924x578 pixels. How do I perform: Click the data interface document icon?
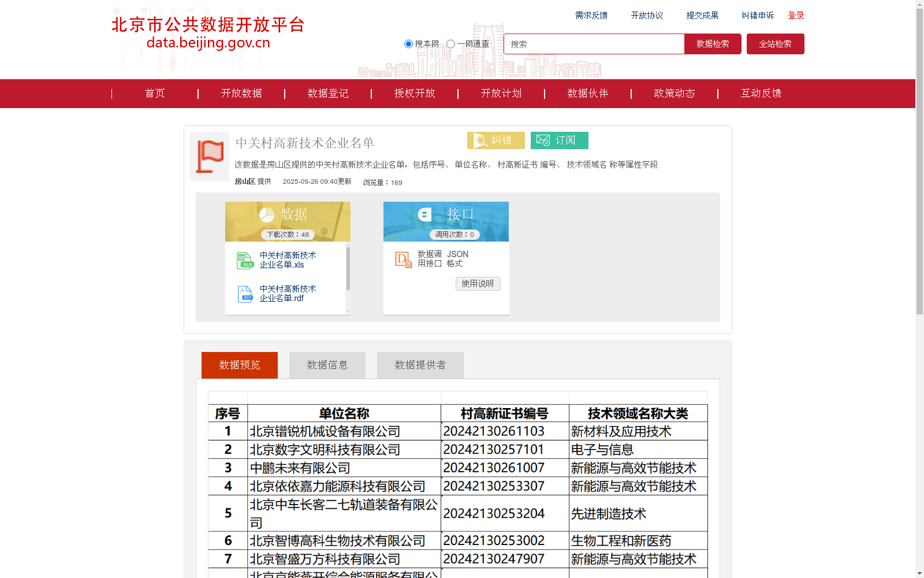click(403, 260)
